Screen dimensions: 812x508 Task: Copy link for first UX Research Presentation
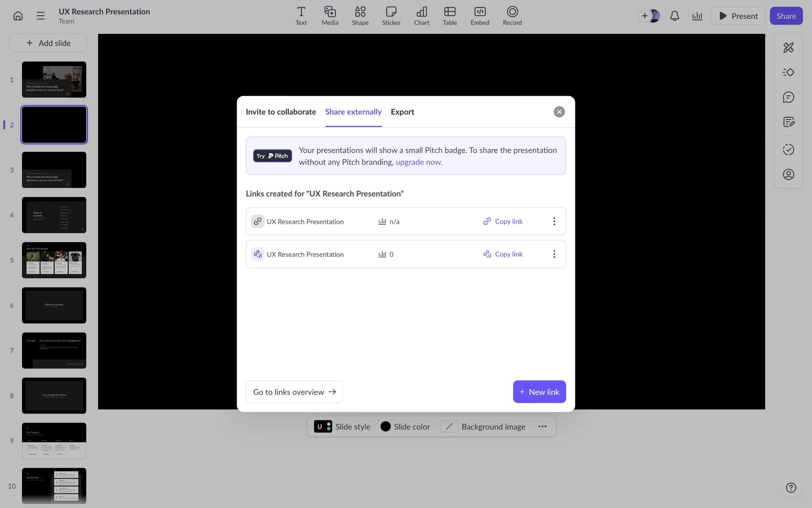(x=503, y=221)
